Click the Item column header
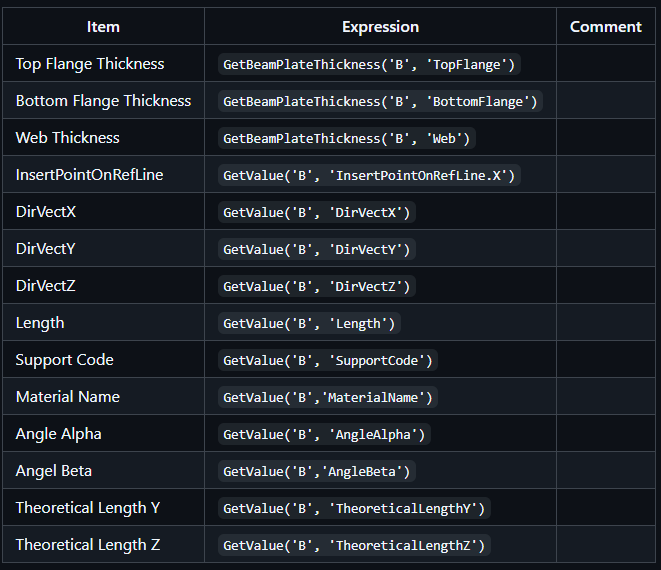The height and width of the screenshot is (570, 661). pos(103,27)
